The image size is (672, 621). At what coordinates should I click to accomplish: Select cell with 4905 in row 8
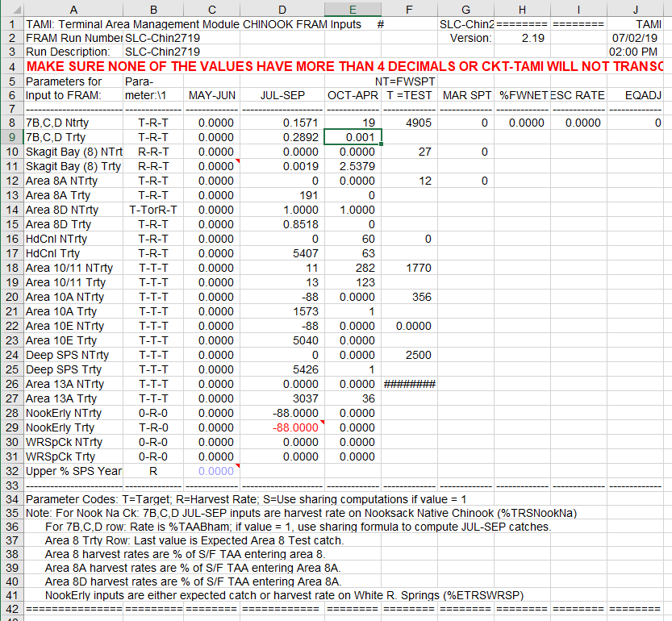pyautogui.click(x=409, y=123)
